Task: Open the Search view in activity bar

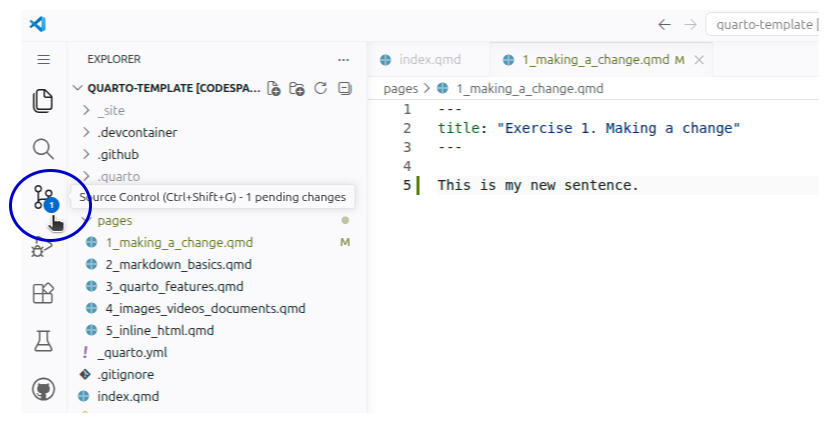Action: pyautogui.click(x=43, y=149)
